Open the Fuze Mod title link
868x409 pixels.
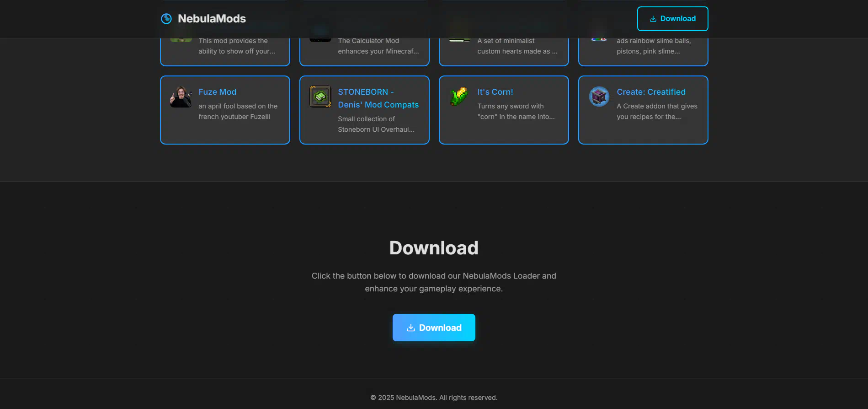tap(218, 92)
